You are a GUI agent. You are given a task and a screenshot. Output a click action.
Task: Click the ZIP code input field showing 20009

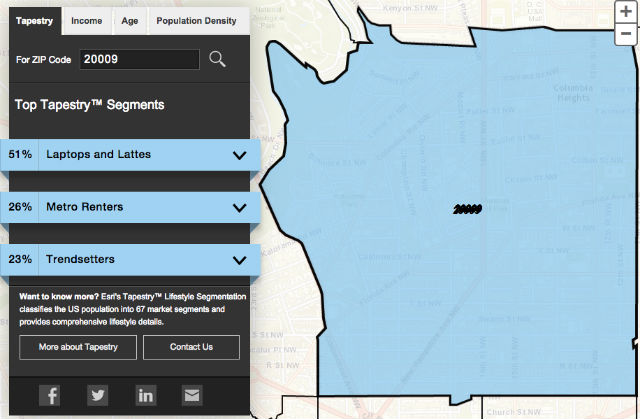point(140,60)
